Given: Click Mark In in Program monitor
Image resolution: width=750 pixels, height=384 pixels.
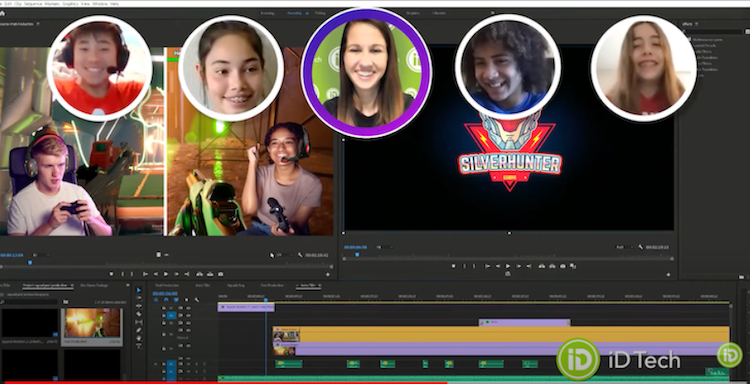Looking at the screenshot, I should (x=464, y=266).
